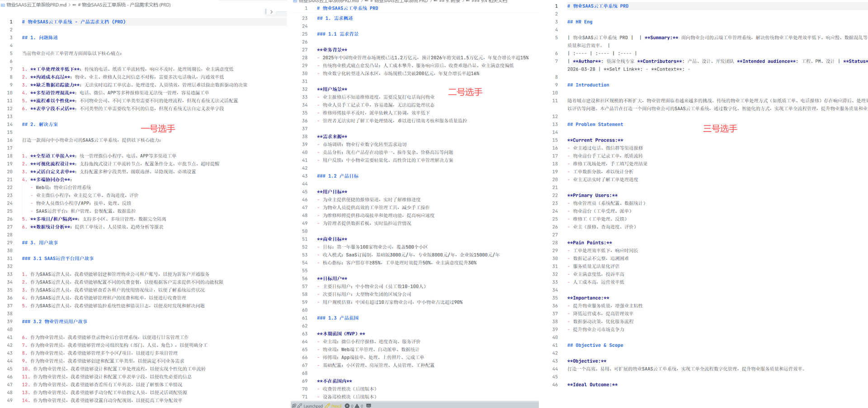The width and height of the screenshot is (868, 408).
Task: Click the warnings triangle icon
Action: (357, 406)
